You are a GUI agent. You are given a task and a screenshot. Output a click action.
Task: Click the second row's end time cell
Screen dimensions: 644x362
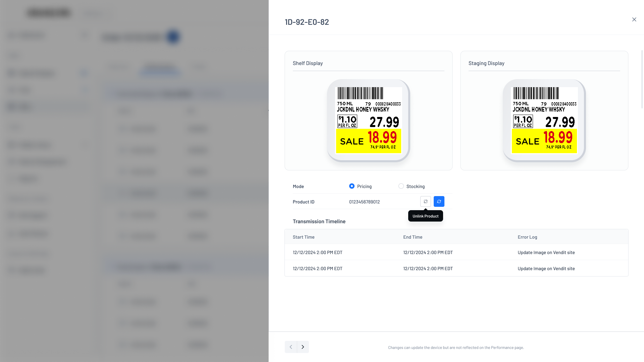(x=428, y=268)
